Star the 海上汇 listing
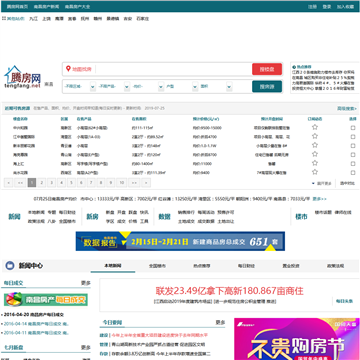 coord(315,163)
